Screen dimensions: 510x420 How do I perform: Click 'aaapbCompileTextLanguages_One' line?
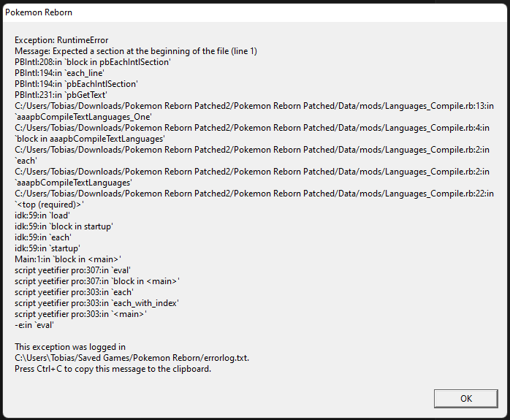(x=83, y=117)
